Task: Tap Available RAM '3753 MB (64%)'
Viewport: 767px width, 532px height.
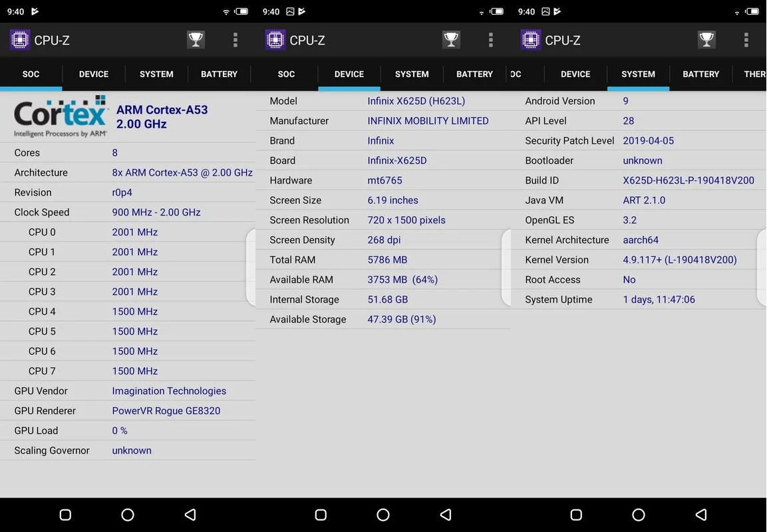Action: [402, 280]
